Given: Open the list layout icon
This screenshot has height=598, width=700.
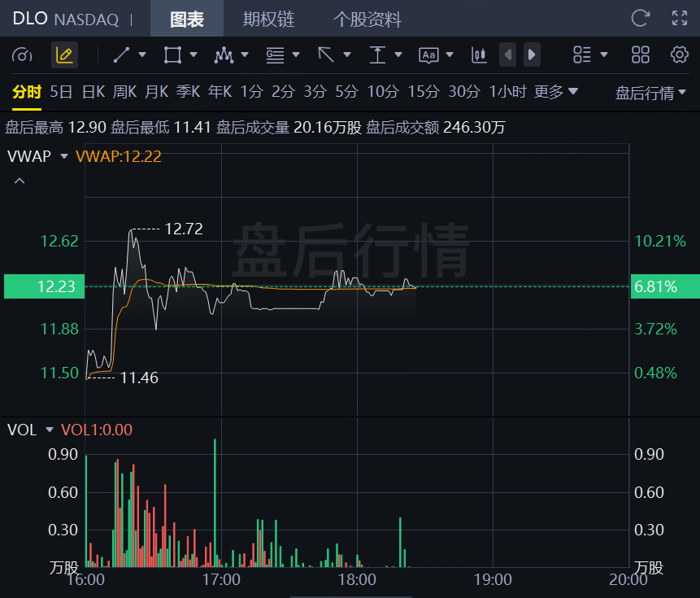Looking at the screenshot, I should click(x=582, y=55).
